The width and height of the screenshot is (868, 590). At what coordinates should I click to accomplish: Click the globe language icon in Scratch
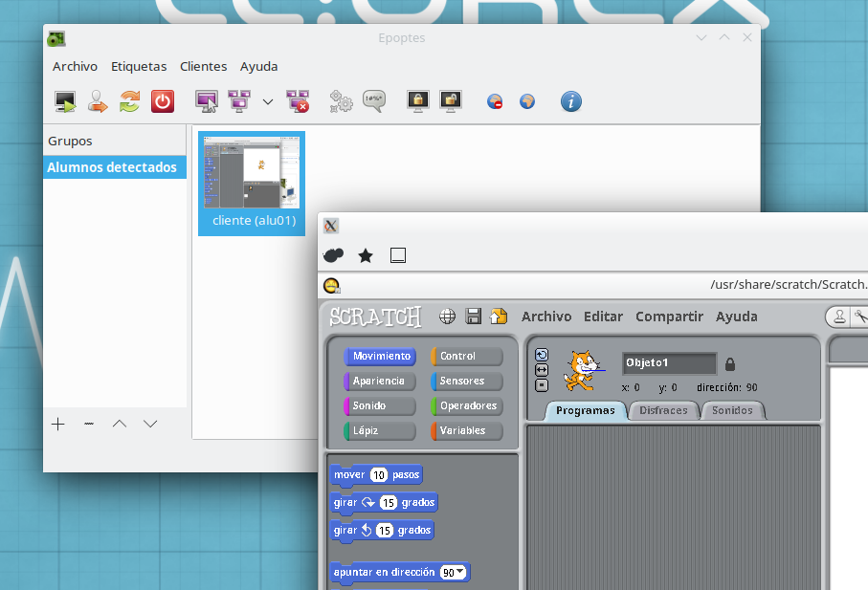tap(447, 317)
